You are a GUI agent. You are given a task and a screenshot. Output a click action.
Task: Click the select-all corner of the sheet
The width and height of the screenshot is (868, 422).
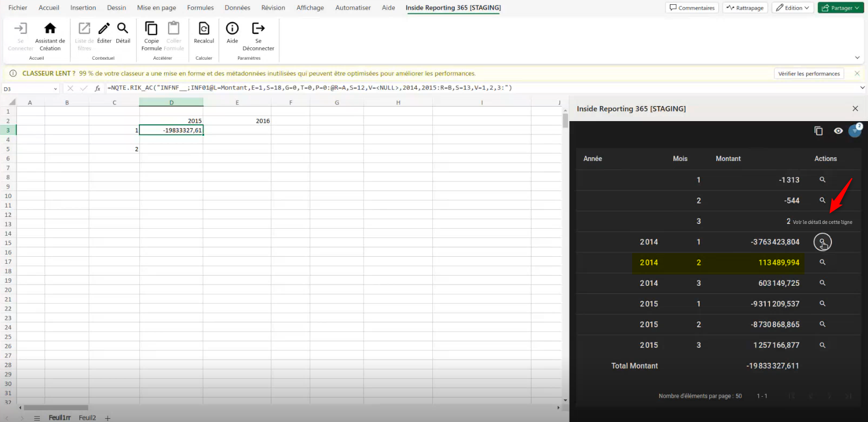click(x=11, y=102)
